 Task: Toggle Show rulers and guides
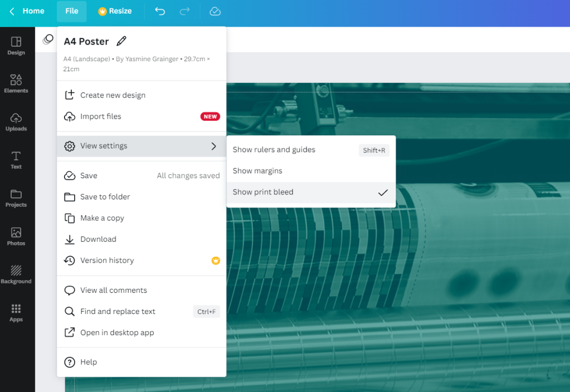(311, 150)
